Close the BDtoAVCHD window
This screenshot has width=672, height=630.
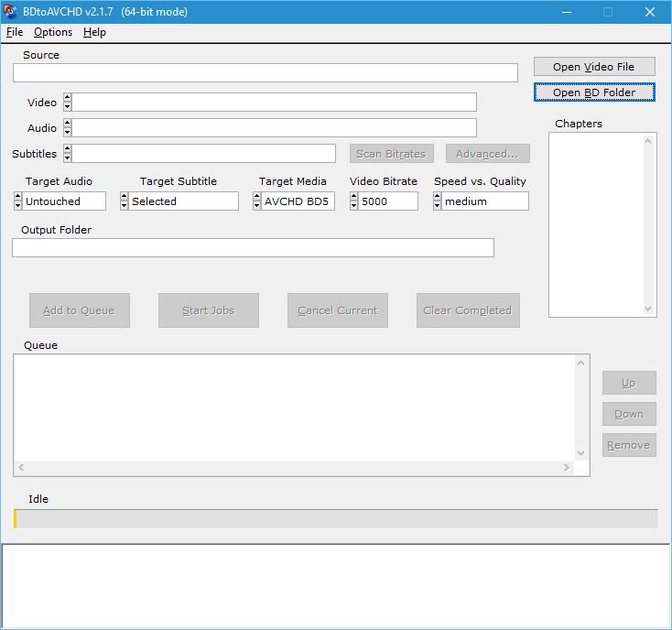[650, 12]
